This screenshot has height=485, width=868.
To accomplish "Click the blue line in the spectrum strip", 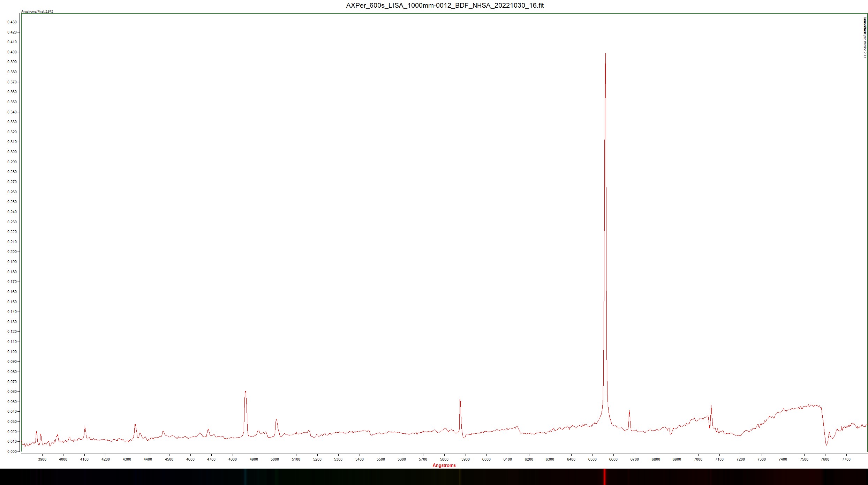I will coord(245,477).
